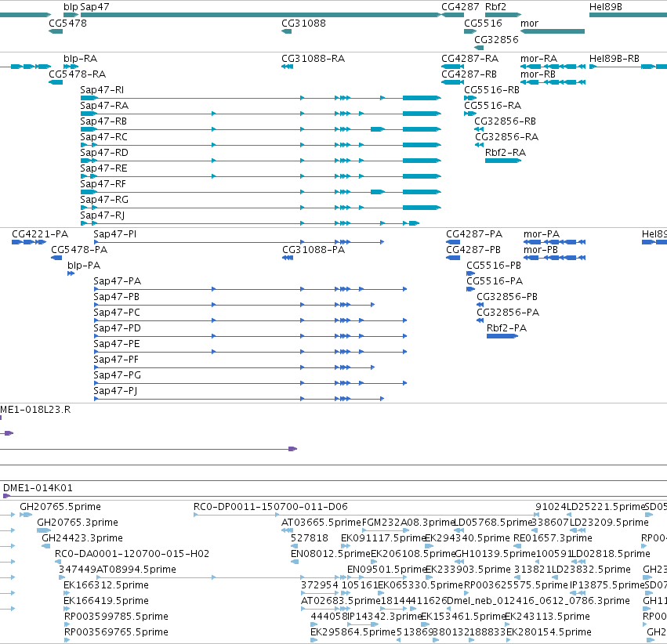Click protein label Sap47-PD

point(117,328)
